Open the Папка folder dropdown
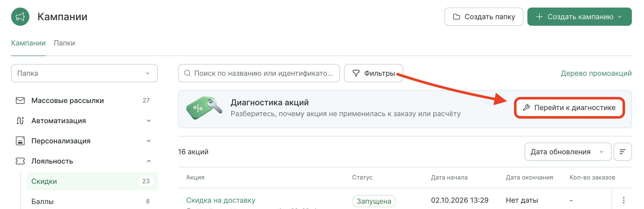 [84, 73]
